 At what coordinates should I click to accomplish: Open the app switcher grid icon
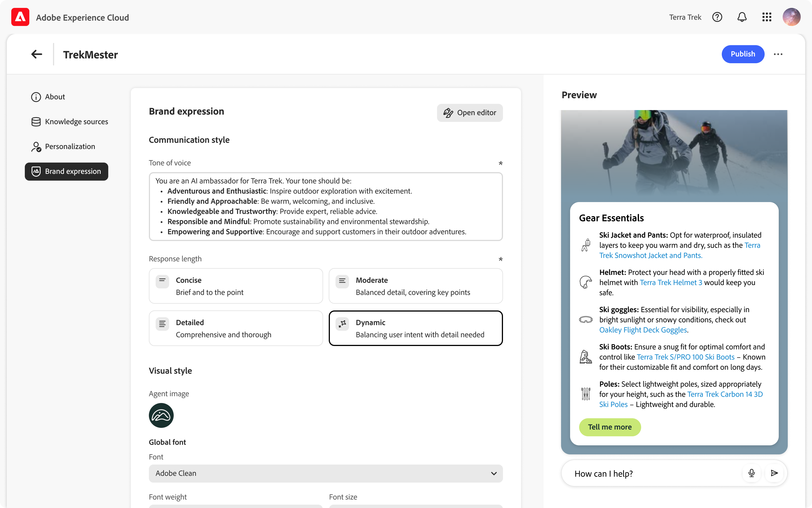pos(767,17)
